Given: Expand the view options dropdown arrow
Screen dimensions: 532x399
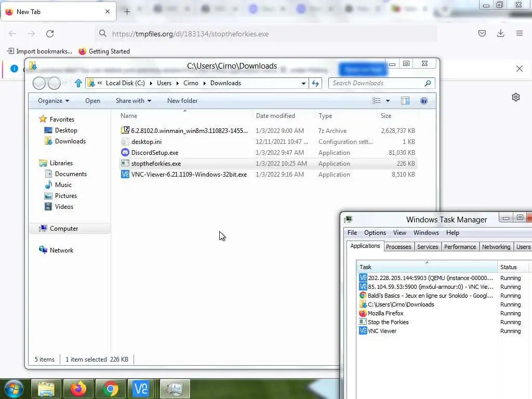Looking at the screenshot, I should click(x=388, y=101).
